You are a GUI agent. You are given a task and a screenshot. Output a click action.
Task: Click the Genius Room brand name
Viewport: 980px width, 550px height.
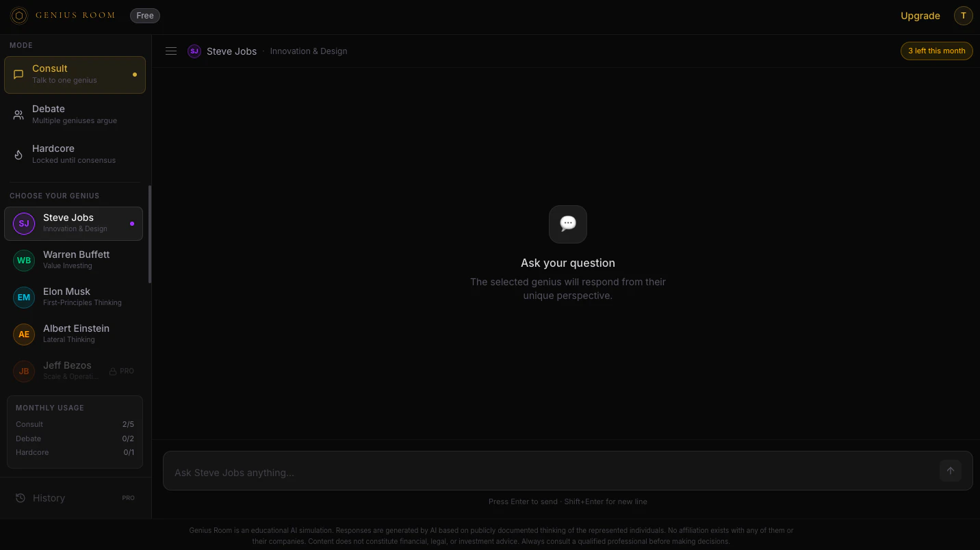(x=75, y=15)
